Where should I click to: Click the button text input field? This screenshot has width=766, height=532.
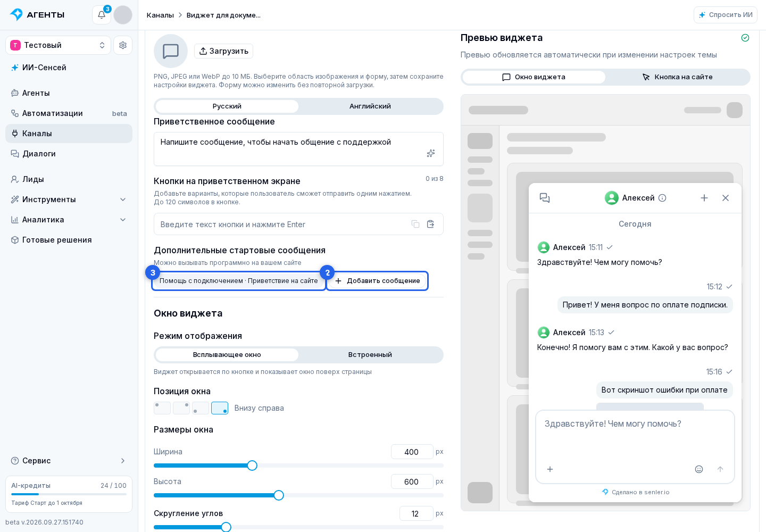[298, 224]
